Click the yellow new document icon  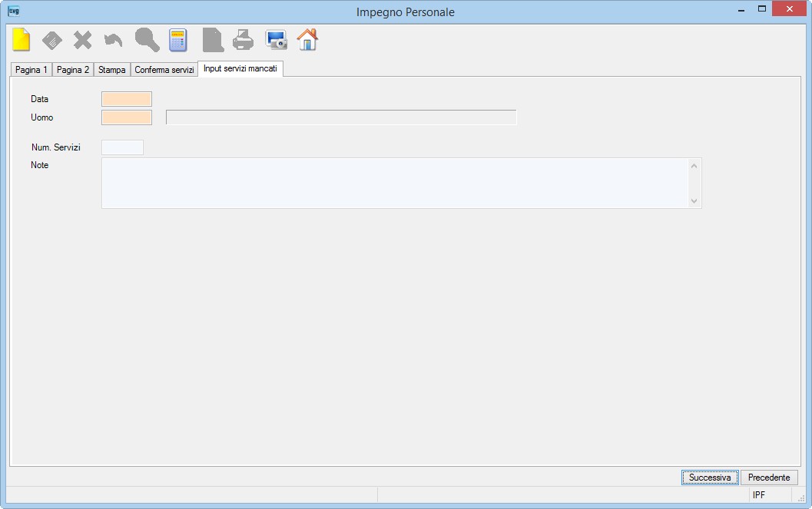22,40
